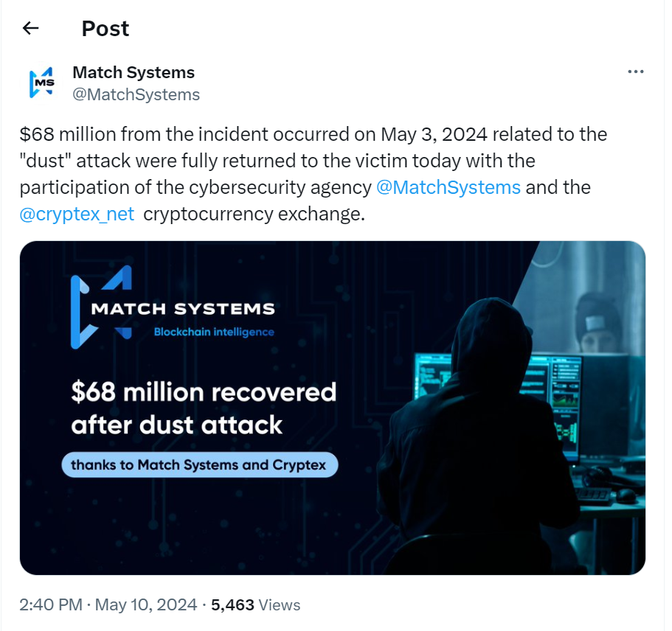Click the Post page heading

[105, 29]
